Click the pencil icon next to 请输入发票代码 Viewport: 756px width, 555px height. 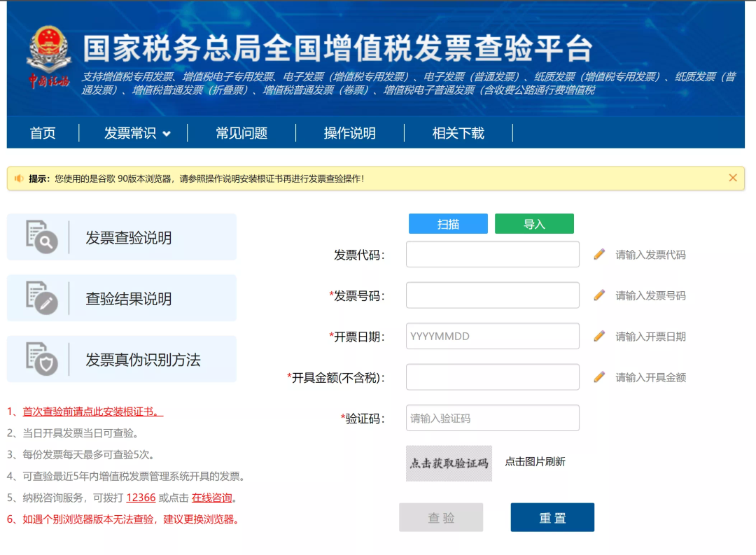point(599,254)
